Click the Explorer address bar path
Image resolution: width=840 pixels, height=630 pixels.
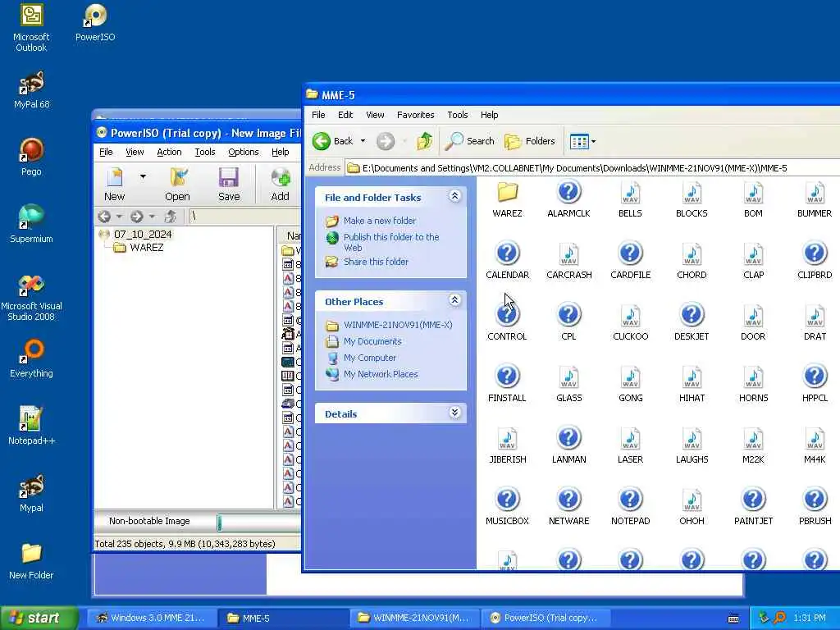coord(574,168)
